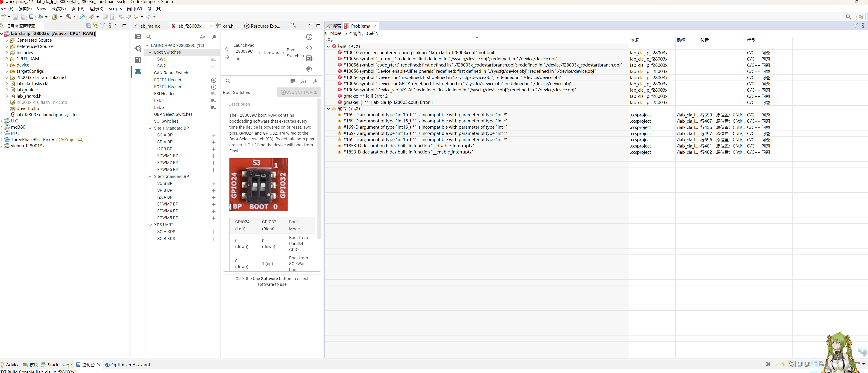Collapse the errors group in Problems
Image resolution: width=868 pixels, height=373 pixels.
pos(328,46)
